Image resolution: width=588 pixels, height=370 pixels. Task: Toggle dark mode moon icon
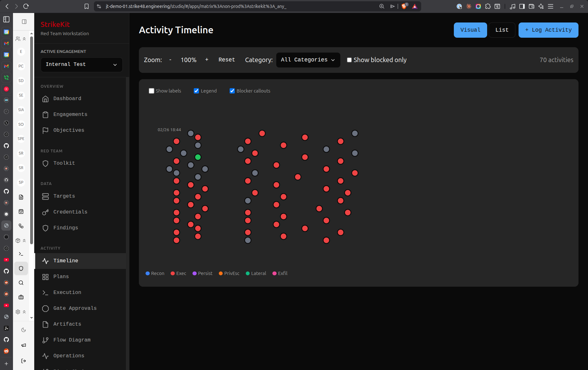click(23, 330)
